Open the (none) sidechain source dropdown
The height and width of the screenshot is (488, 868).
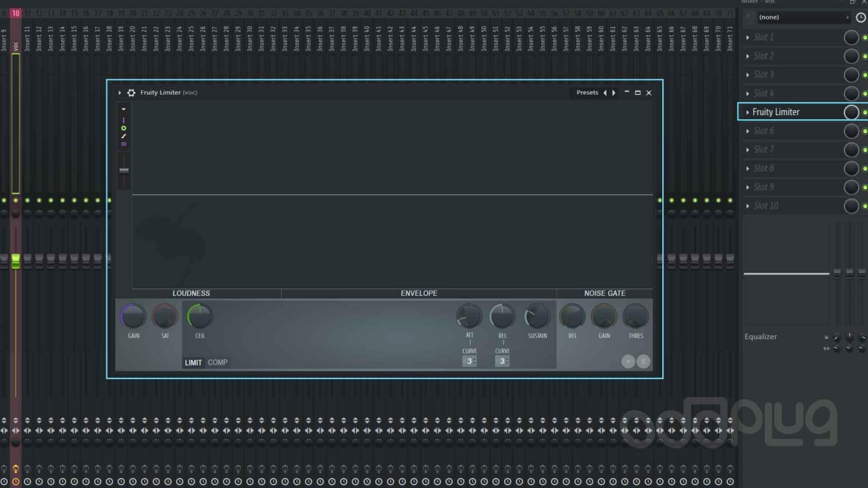tap(802, 18)
